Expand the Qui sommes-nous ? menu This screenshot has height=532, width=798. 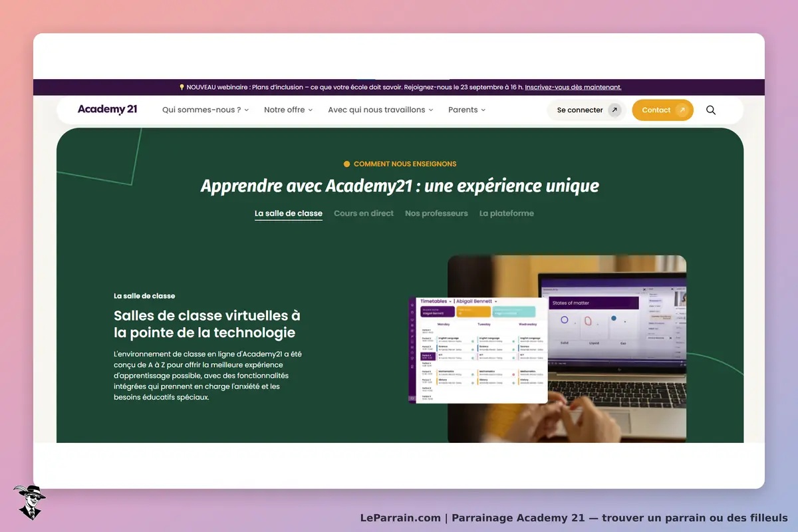pos(205,110)
